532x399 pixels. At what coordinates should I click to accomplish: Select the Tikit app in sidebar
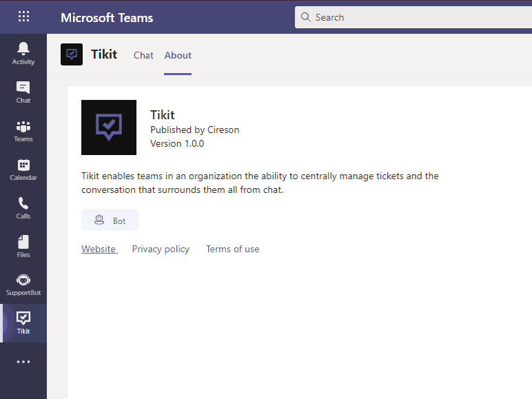pos(23,323)
